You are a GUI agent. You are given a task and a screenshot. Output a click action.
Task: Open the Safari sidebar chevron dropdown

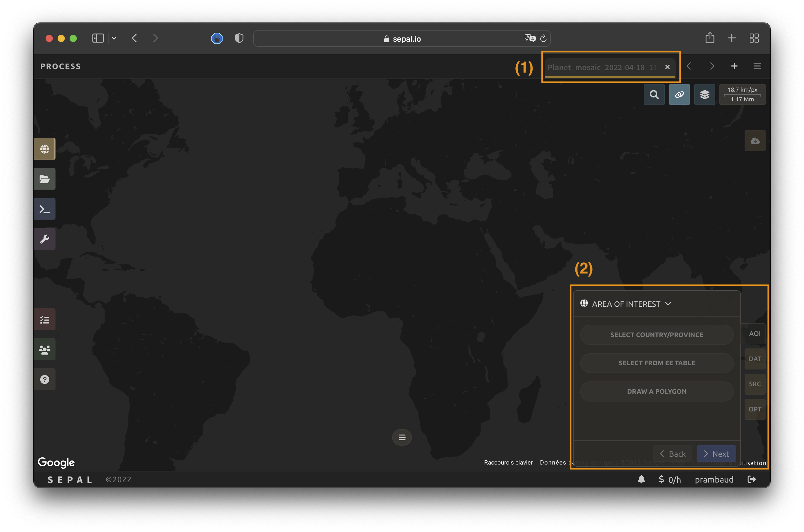pyautogui.click(x=114, y=38)
